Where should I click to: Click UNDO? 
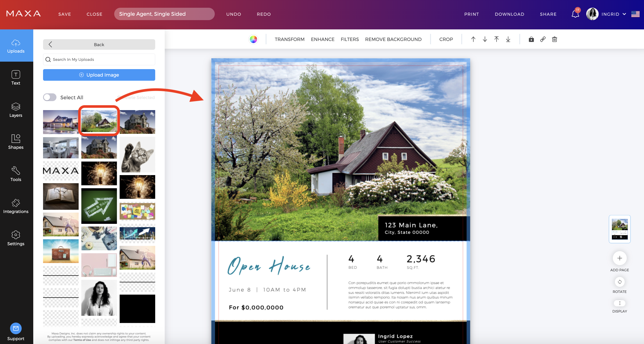pyautogui.click(x=234, y=14)
